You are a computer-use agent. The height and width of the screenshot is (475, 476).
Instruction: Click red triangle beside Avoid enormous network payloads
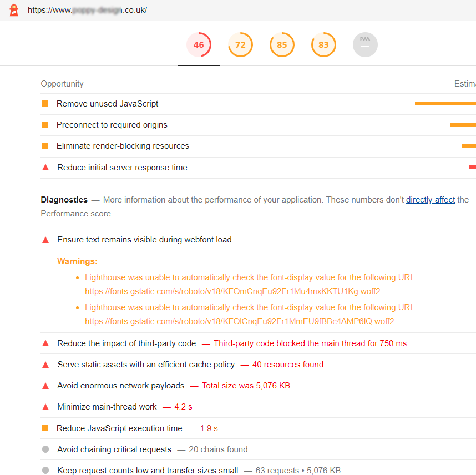pyautogui.click(x=45, y=386)
